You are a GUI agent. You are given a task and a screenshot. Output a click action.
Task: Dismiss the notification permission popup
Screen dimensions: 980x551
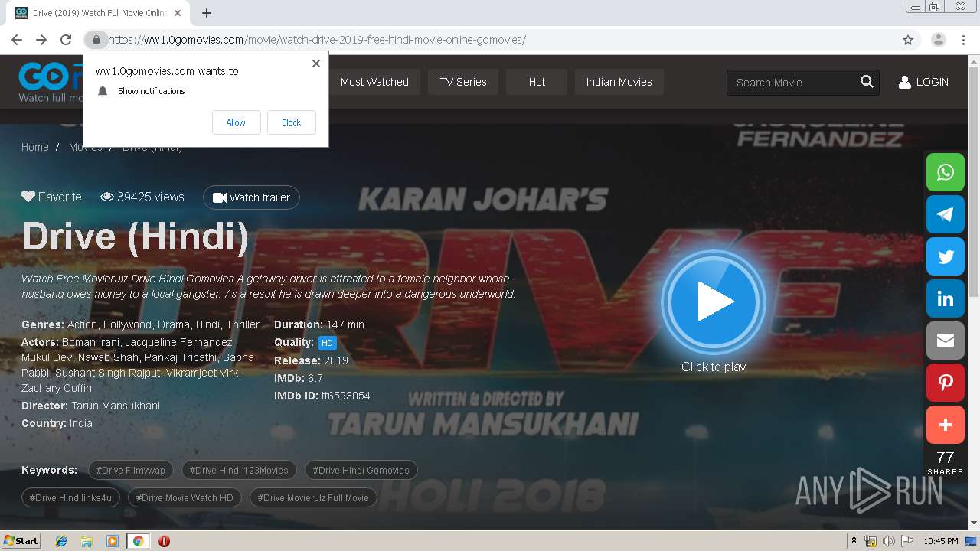[x=315, y=64]
